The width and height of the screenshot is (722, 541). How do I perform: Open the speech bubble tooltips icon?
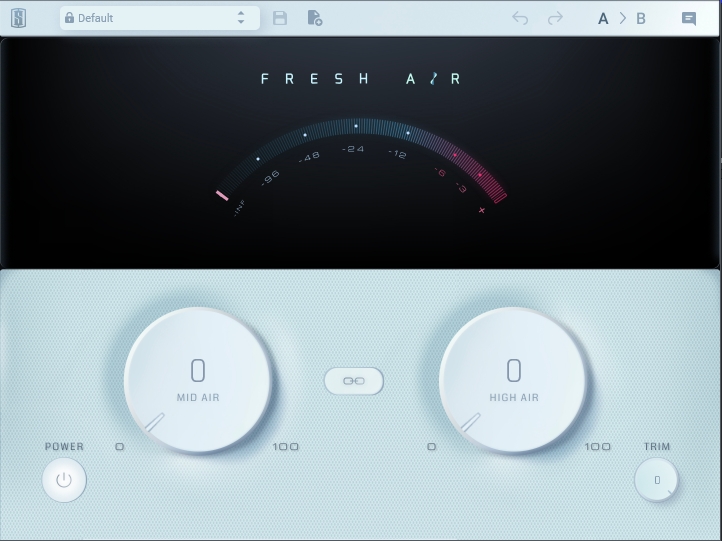click(689, 18)
